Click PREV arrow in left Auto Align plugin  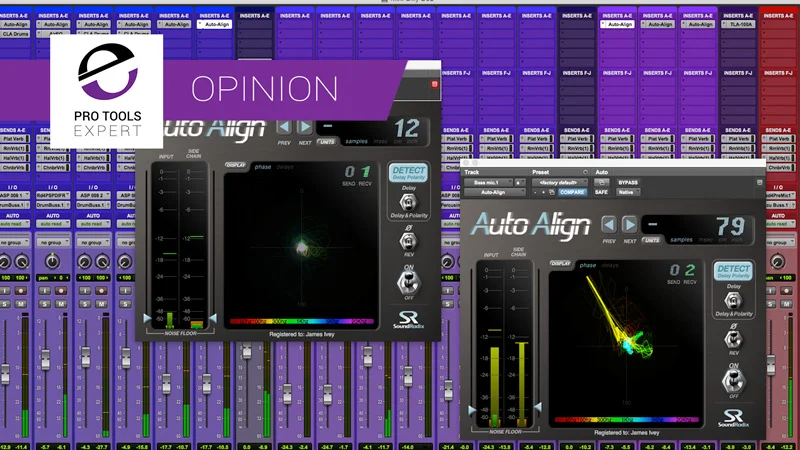point(284,127)
